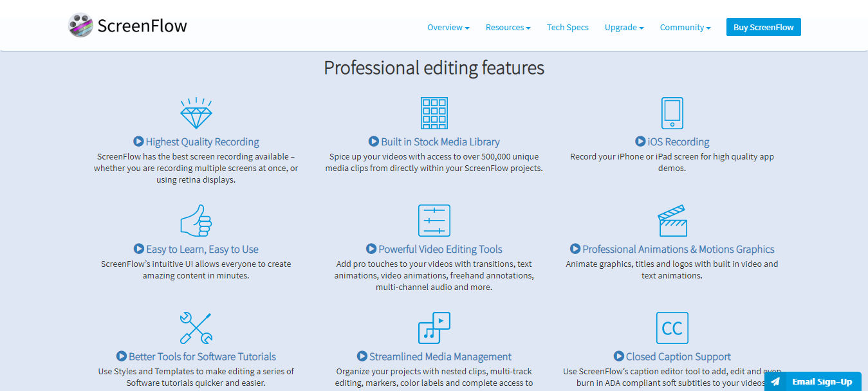The height and width of the screenshot is (391, 868).
Task: Click the tablet device icon above iOS Recording
Action: click(672, 113)
